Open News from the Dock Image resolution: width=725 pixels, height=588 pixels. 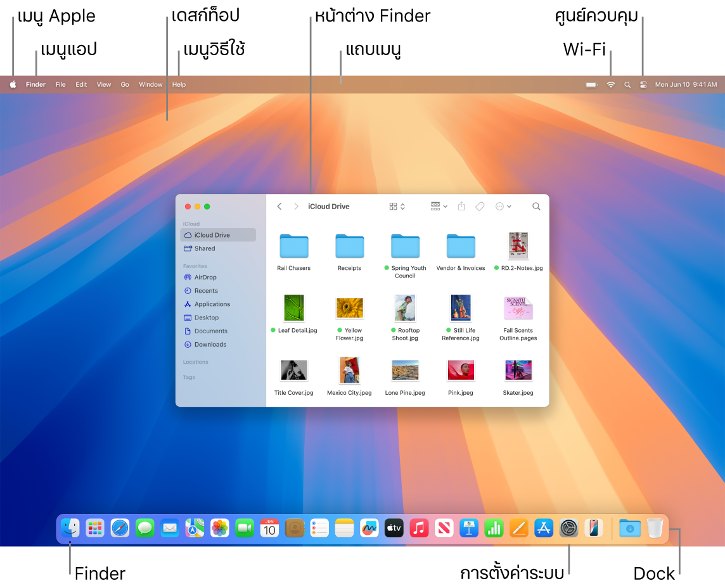[444, 528]
